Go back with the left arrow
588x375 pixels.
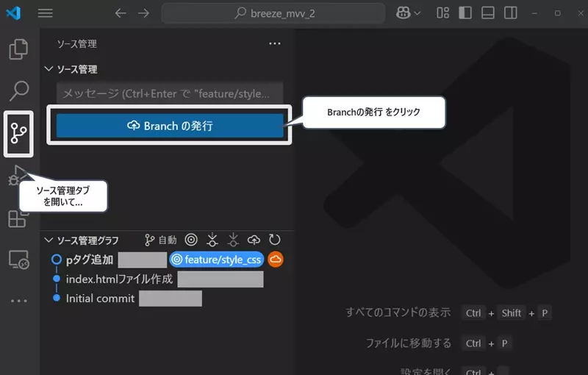121,13
